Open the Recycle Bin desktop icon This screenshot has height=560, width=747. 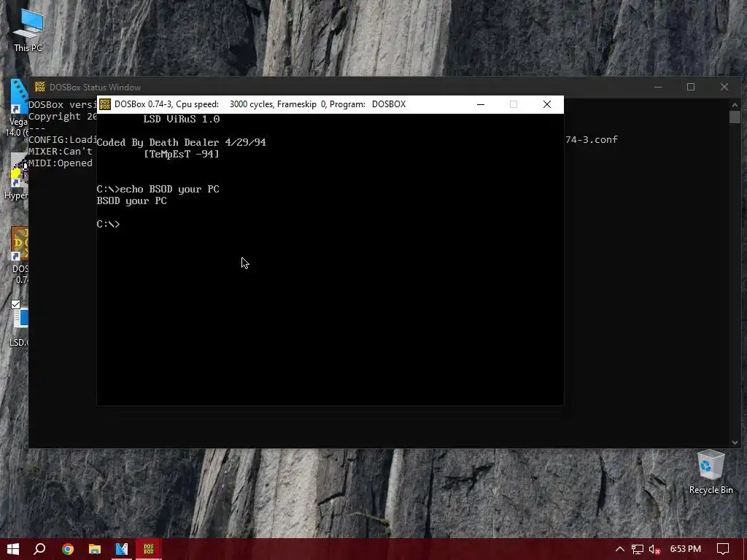pos(711,472)
